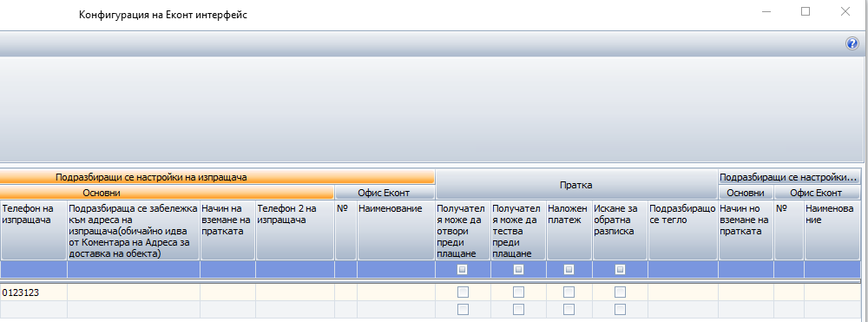This screenshot has height=322, width=868.
Task: Click Телефон 2 на изпращача column header
Action: [x=294, y=230]
